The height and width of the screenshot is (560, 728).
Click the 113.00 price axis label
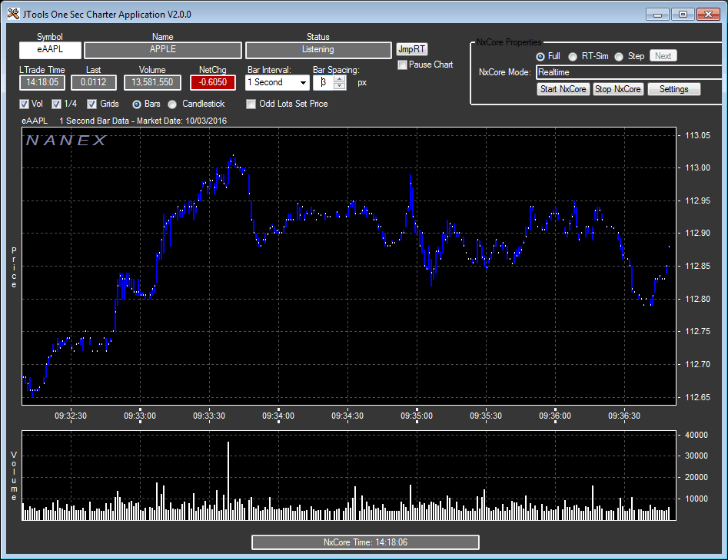tap(697, 168)
